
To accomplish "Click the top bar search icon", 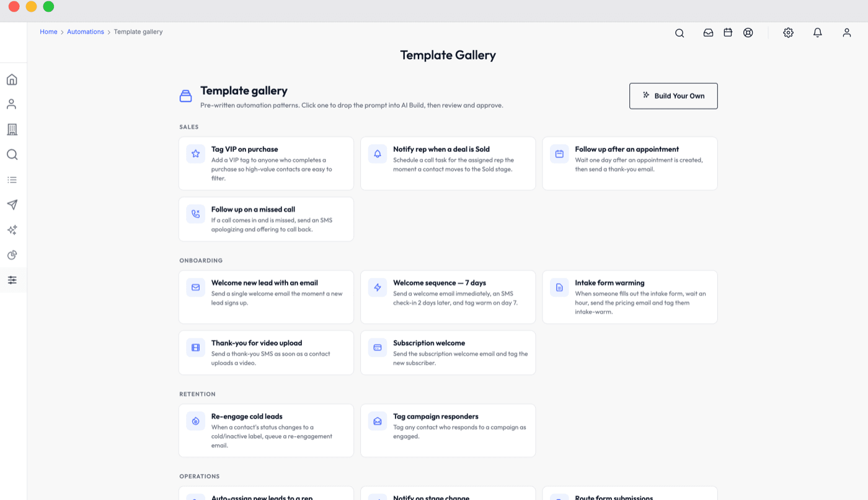I will [x=680, y=33].
